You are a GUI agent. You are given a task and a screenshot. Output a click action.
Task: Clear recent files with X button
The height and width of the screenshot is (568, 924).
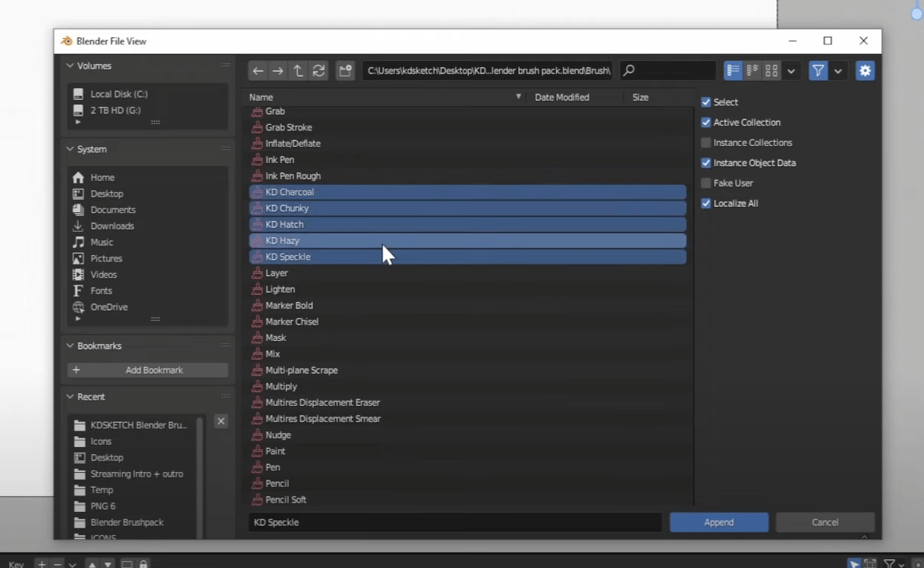pyautogui.click(x=221, y=421)
